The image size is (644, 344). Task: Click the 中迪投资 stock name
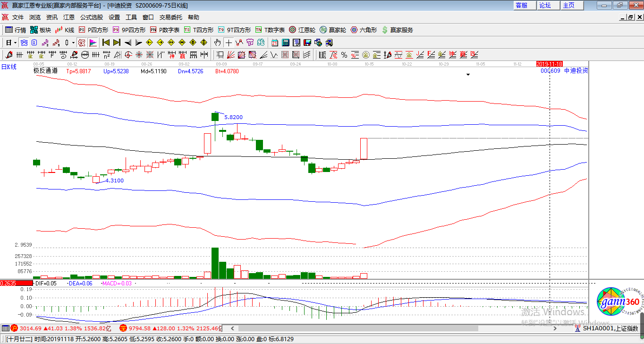coord(576,70)
